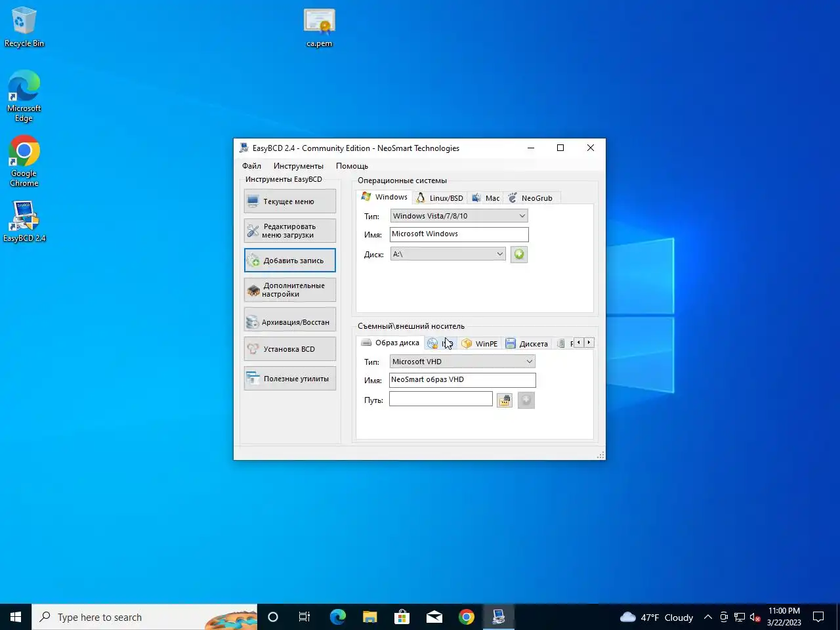840x630 pixels.
Task: Open the Текущее меню section
Action: pos(289,201)
